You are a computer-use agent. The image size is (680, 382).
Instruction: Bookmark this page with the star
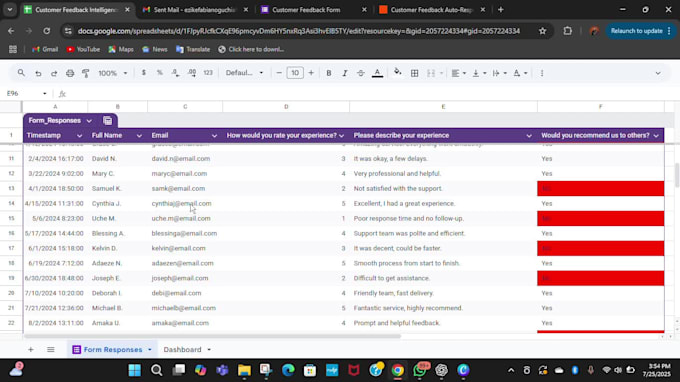[543, 31]
